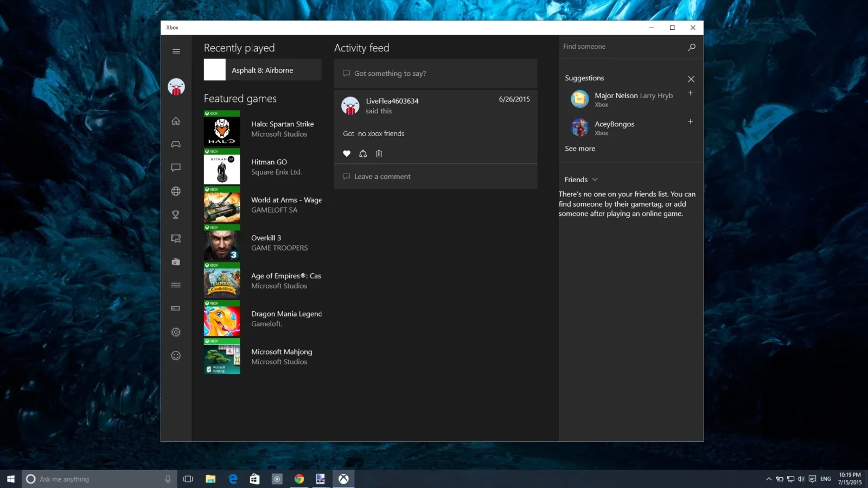868x488 pixels.
Task: Delete the post with trash icon
Action: point(379,154)
